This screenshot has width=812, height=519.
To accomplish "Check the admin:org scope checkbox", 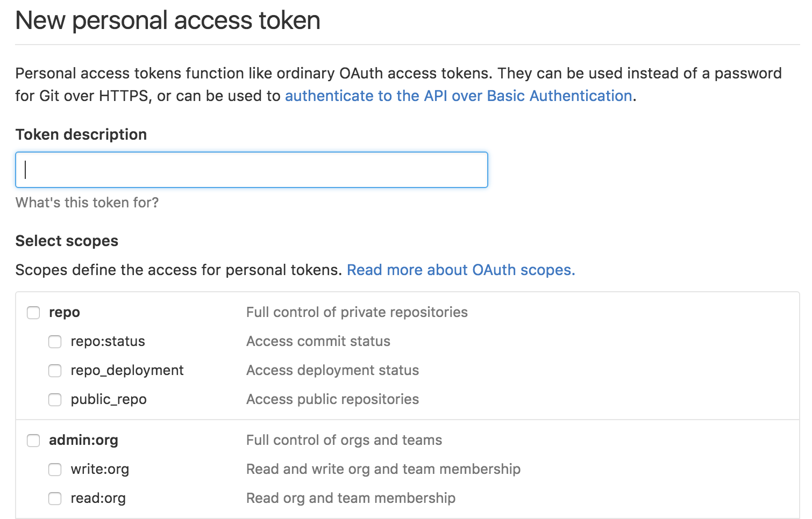I will pos(33,440).
